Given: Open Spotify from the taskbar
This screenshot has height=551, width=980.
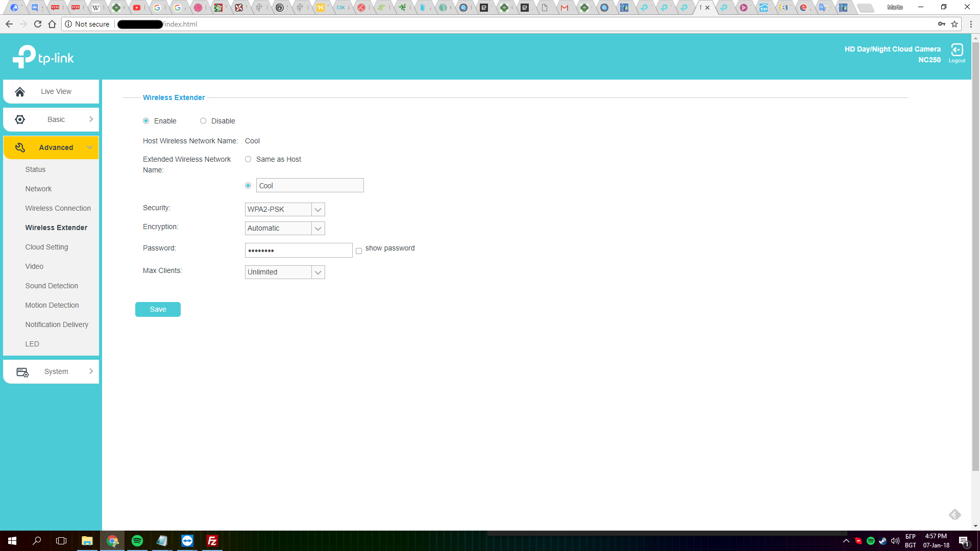Looking at the screenshot, I should coord(137,541).
